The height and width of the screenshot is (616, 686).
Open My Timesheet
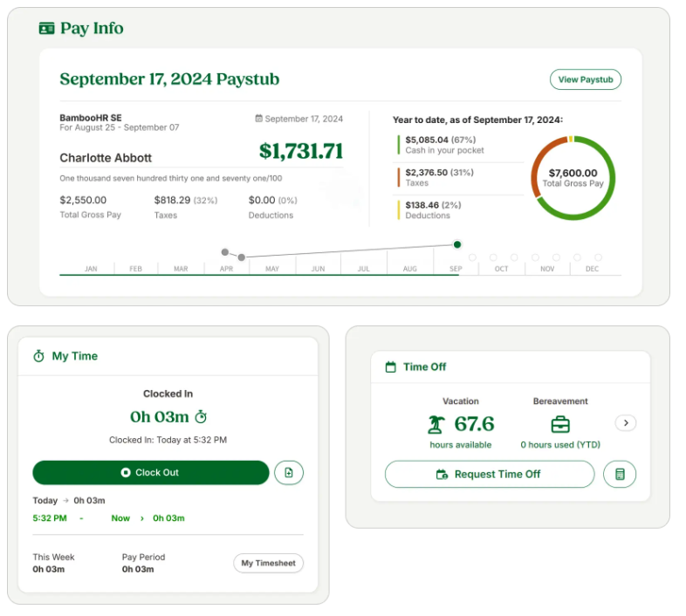tap(268, 564)
